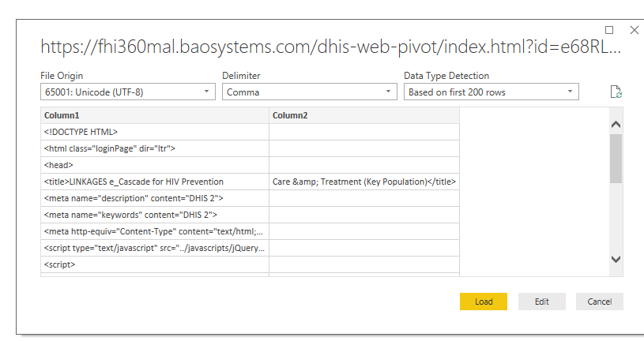Screen dimensions: 644x341
Task: Open the Data Type Detection dropdown
Action: [491, 92]
